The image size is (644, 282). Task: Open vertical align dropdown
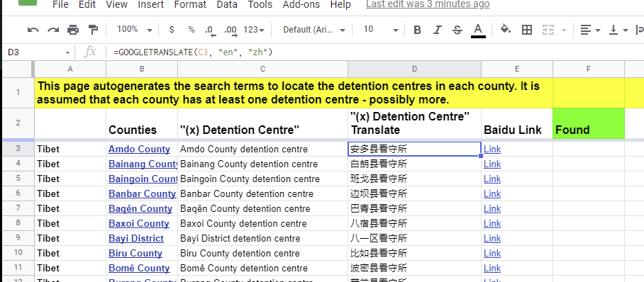(618, 30)
